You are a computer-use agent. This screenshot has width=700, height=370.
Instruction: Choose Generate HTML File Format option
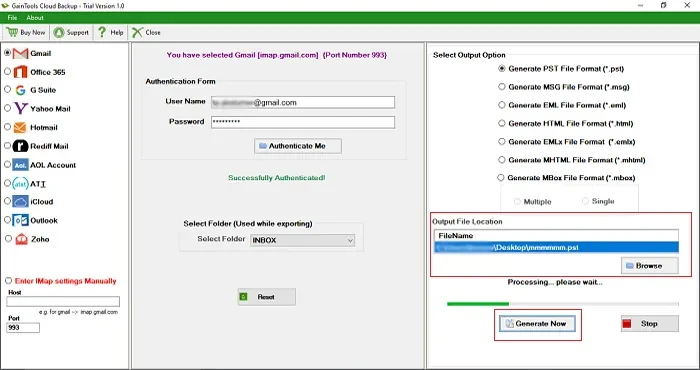(502, 123)
